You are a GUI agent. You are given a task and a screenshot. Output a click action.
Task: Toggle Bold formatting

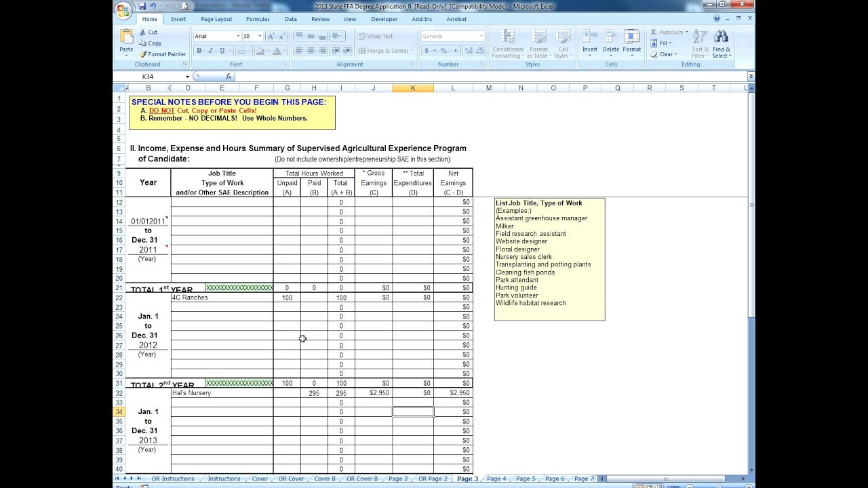(199, 51)
